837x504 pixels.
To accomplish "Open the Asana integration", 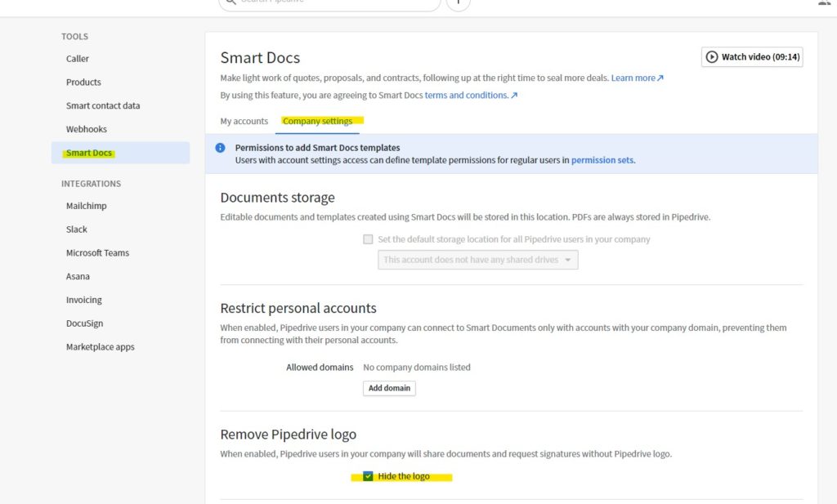I will coord(78,276).
